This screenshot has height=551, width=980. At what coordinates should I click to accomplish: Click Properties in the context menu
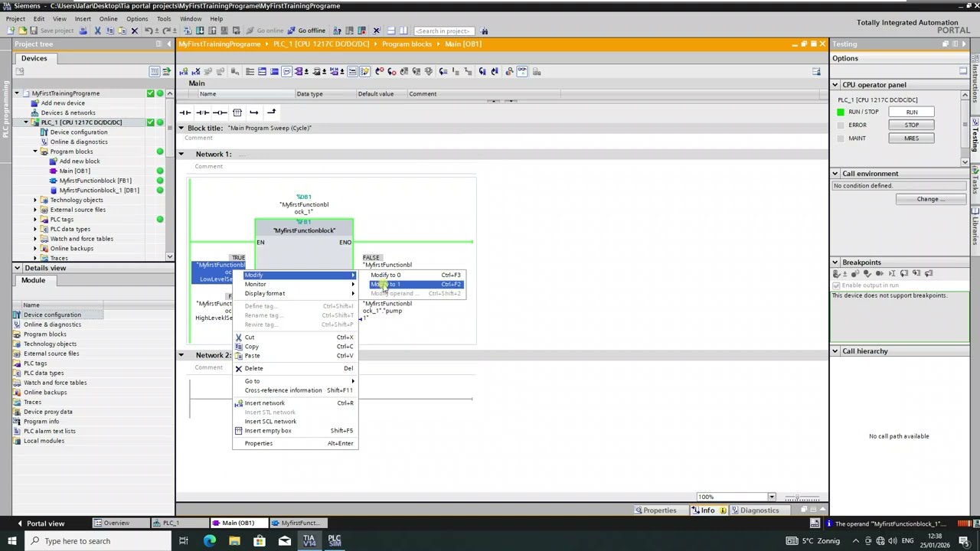click(295, 444)
